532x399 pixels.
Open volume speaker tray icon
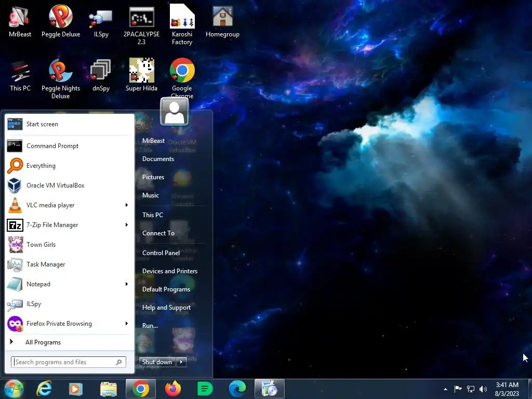(x=483, y=389)
